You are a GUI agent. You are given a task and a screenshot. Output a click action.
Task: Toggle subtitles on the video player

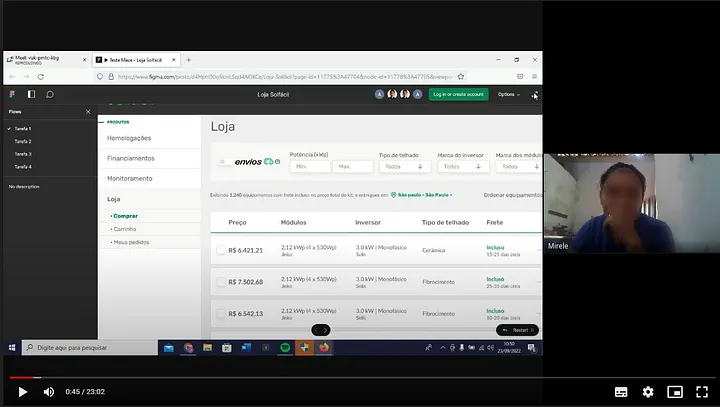coord(621,392)
